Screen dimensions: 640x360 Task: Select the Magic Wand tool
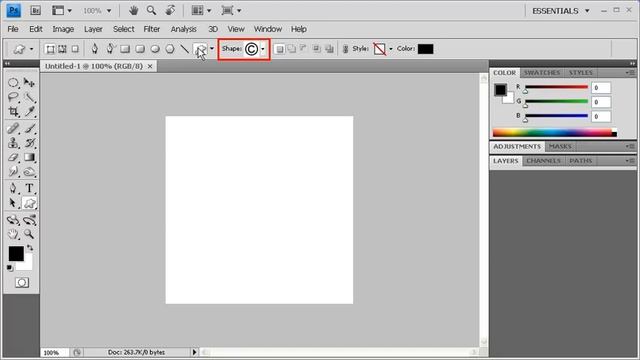click(x=29, y=97)
